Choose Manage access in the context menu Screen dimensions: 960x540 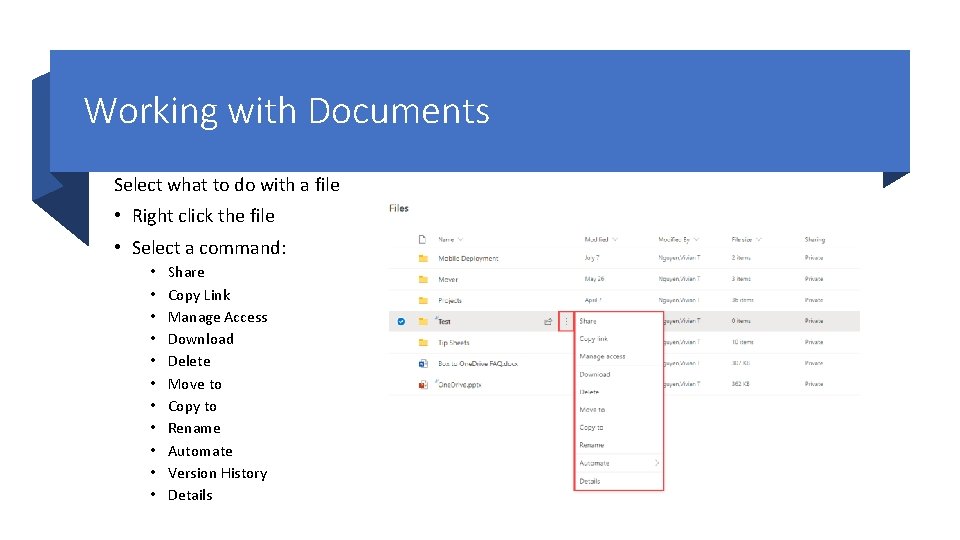(602, 356)
